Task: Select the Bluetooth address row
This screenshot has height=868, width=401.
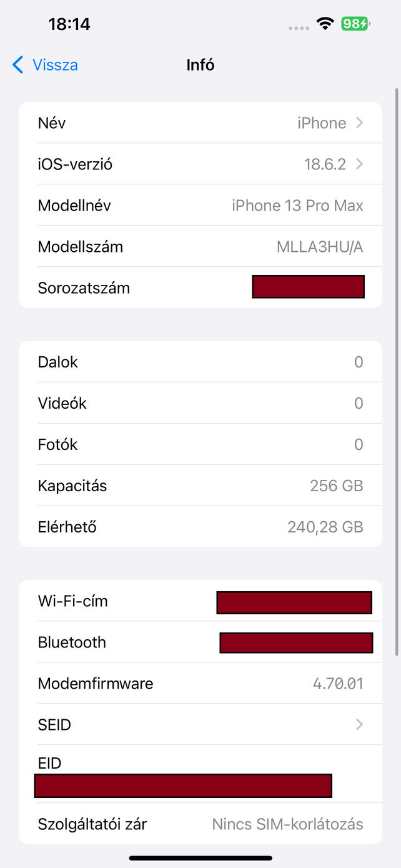Action: tap(200, 642)
